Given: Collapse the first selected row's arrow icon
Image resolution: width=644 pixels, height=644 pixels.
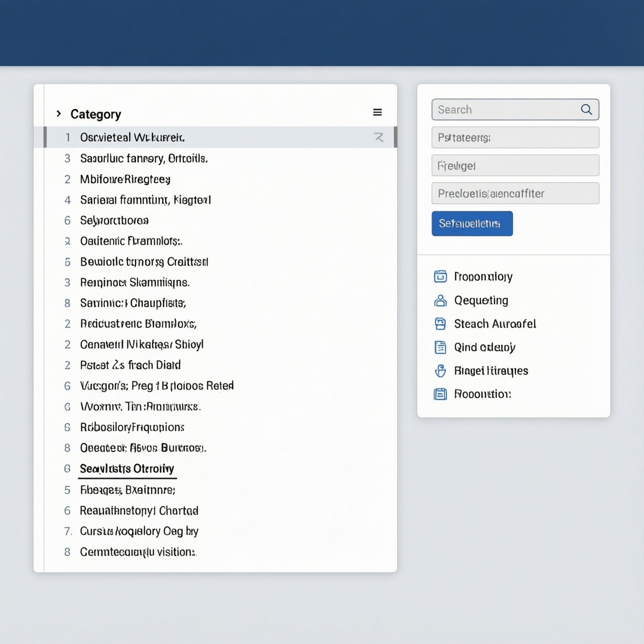Looking at the screenshot, I should pos(379,137).
